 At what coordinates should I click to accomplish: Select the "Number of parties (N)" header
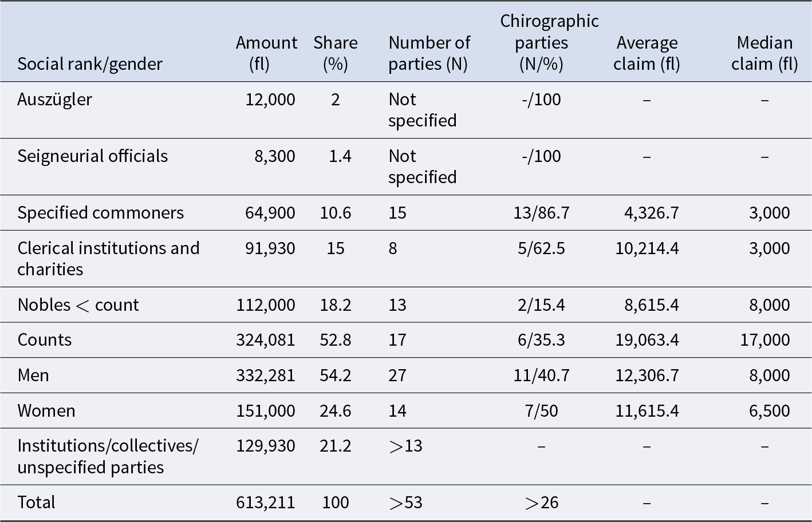click(429, 53)
